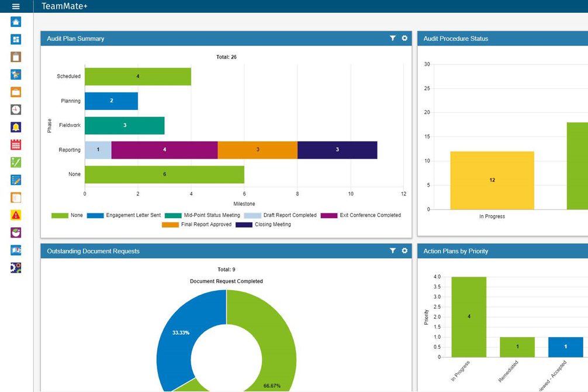The image size is (588, 392).
Task: Open filter on Outstanding Document Requests panel
Action: pyautogui.click(x=393, y=250)
